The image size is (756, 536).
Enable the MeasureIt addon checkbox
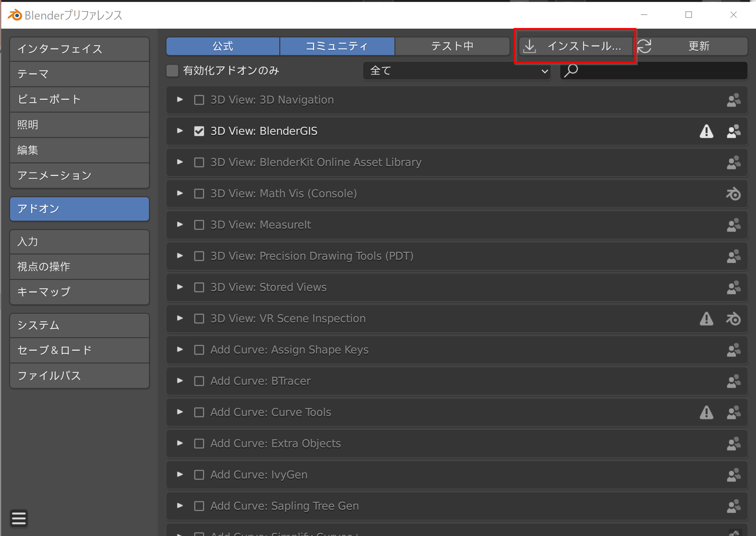pyautogui.click(x=199, y=225)
